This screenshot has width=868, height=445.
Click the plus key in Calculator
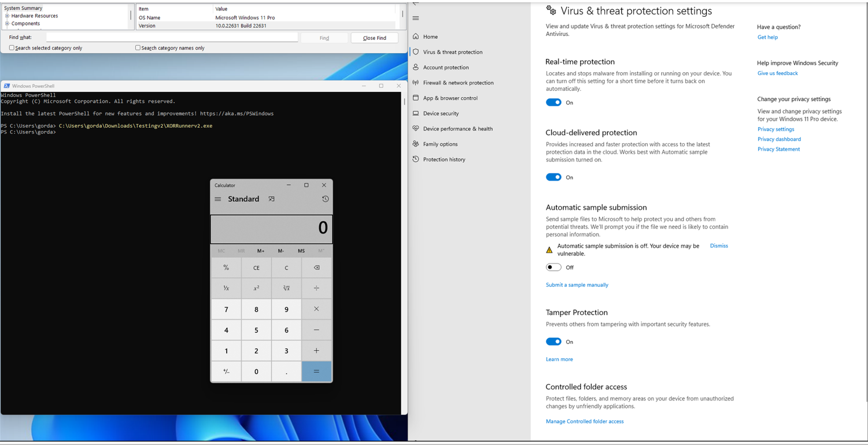[316, 351]
